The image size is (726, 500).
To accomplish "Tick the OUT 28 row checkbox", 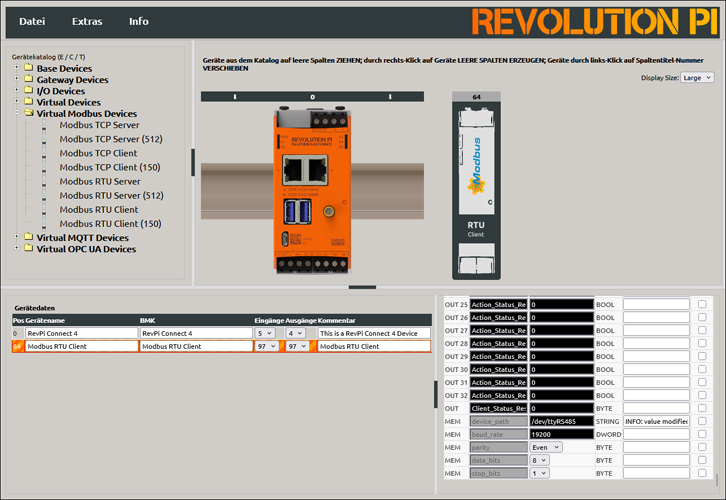I will (x=702, y=343).
